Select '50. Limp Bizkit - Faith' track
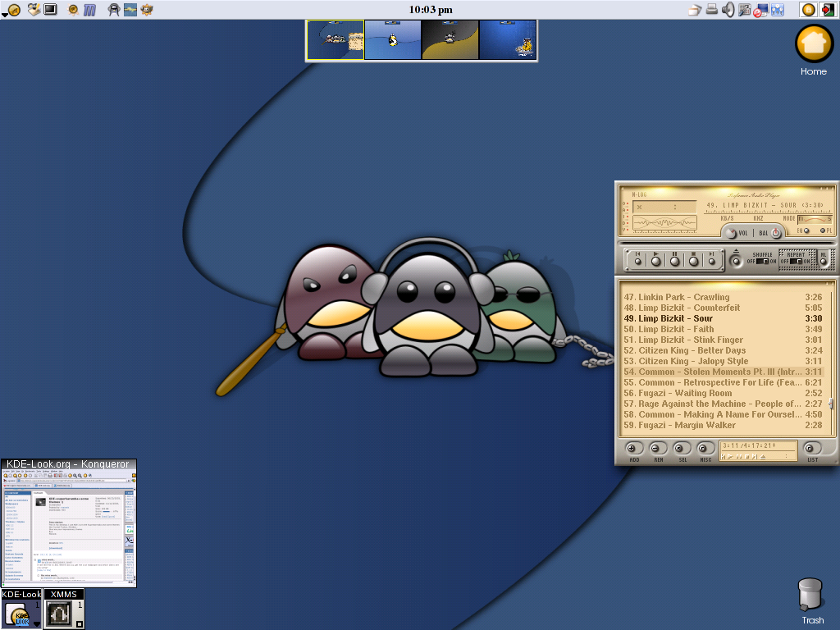 (723, 329)
